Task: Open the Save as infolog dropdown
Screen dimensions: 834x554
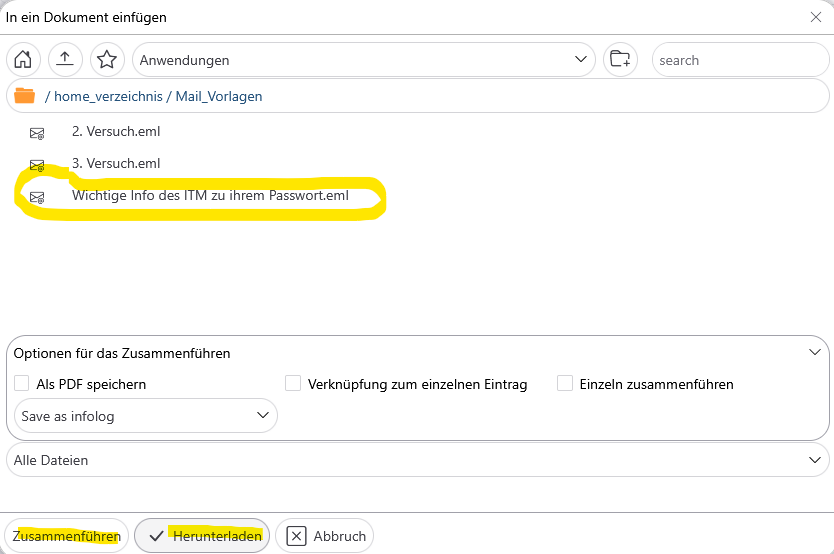Action: point(146,415)
